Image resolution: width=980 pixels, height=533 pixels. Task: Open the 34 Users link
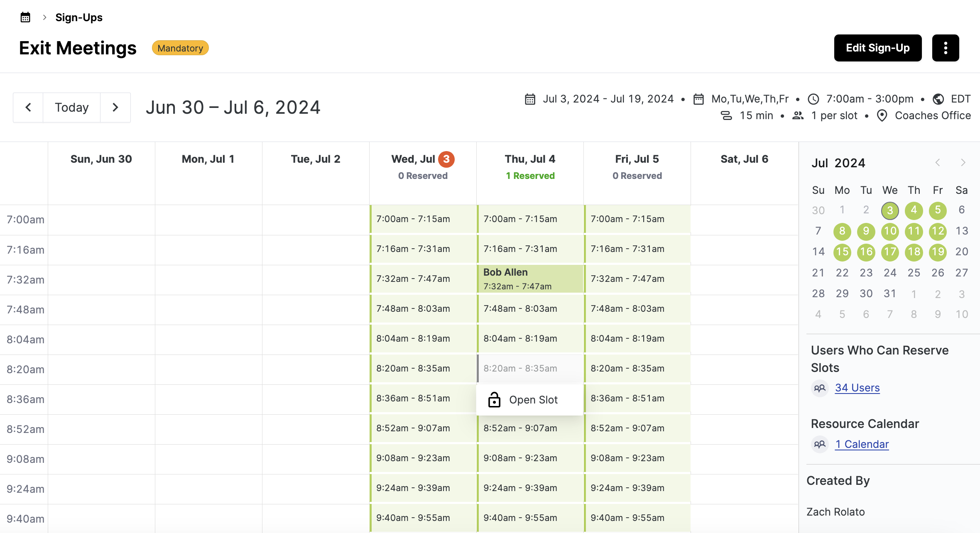[857, 388]
